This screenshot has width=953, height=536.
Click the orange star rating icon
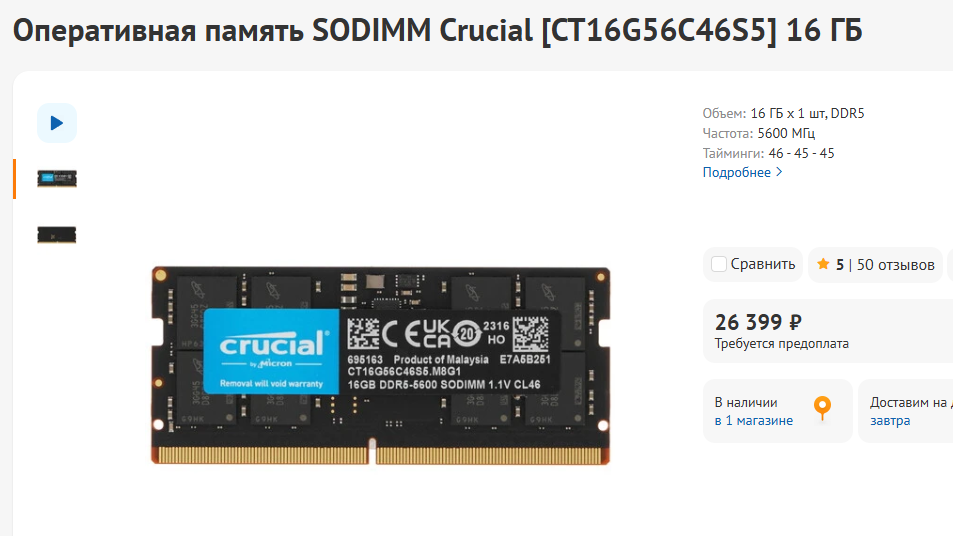pyautogui.click(x=823, y=264)
